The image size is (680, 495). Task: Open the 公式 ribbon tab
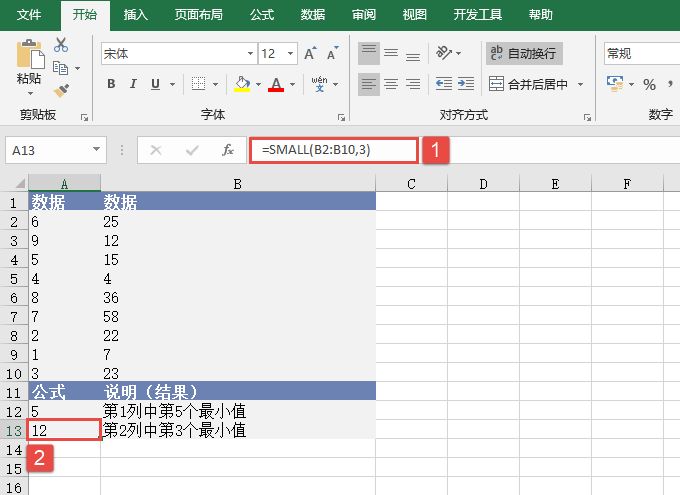pyautogui.click(x=262, y=15)
